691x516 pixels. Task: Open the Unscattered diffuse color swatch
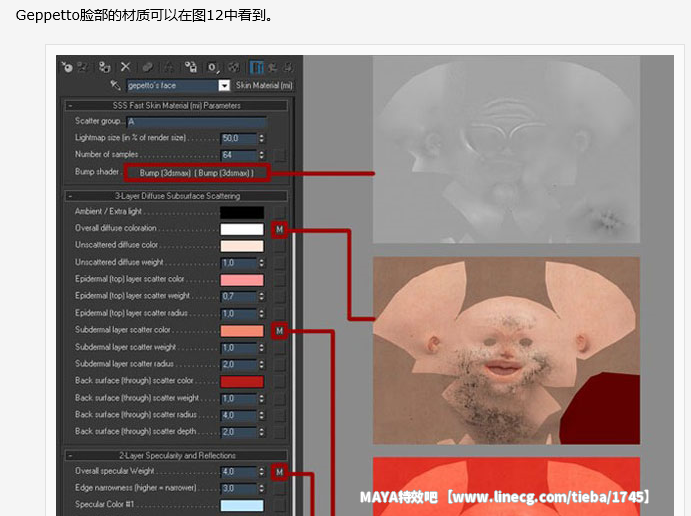tap(242, 246)
